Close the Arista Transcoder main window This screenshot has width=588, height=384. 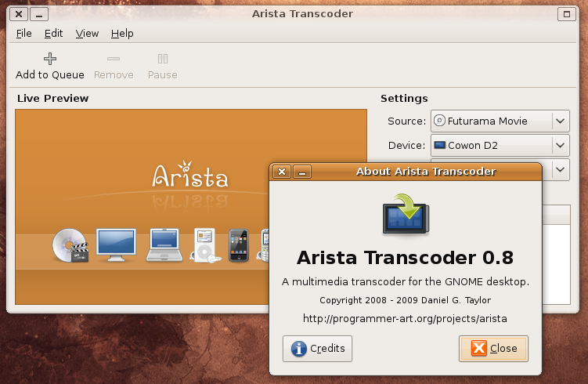click(x=18, y=14)
